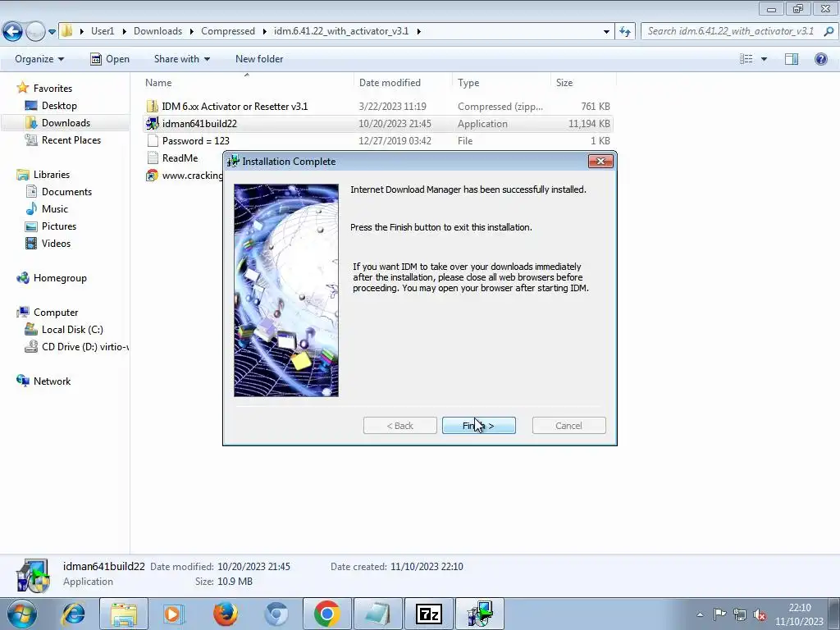Click the search magnifier icon

tap(829, 31)
